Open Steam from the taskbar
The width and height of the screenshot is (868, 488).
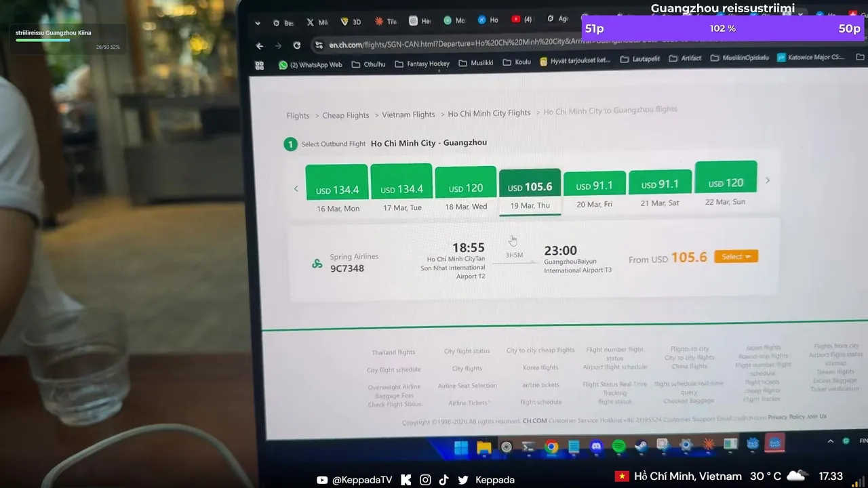(x=641, y=445)
